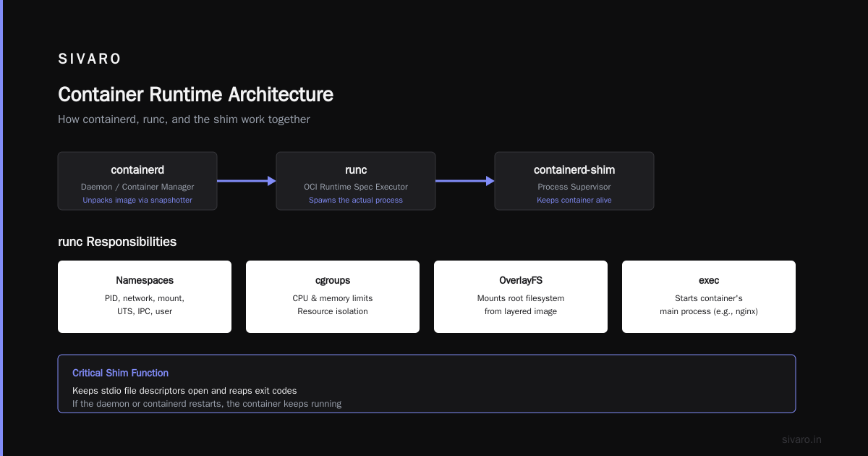Screen dimensions: 868x456
Task: Click 'If the daemon or containerd restarts' line
Action: [207, 403]
